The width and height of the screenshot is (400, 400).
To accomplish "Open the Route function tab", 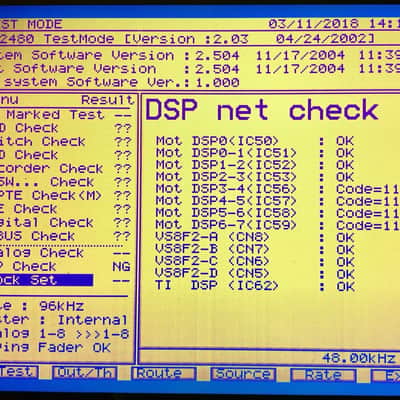I will pos(164,373).
